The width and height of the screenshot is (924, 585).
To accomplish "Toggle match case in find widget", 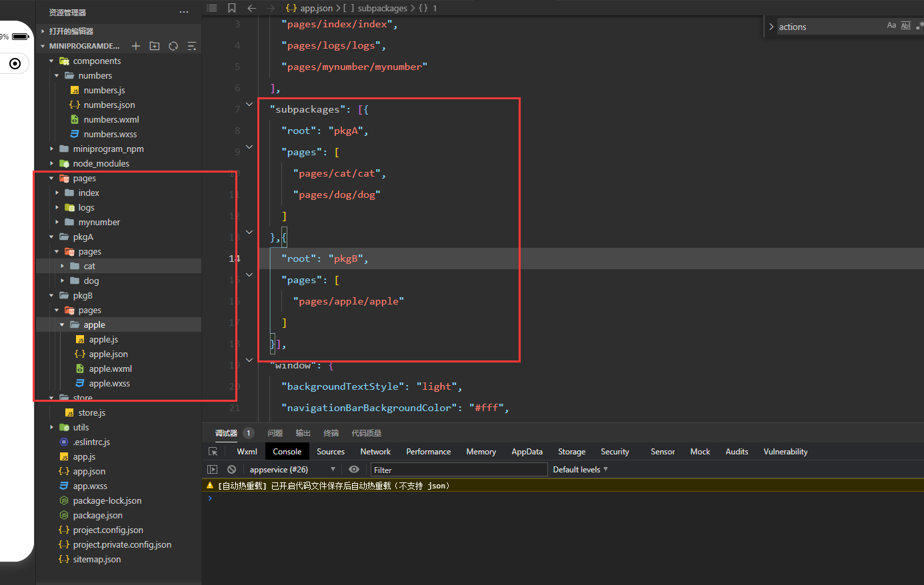I will [x=891, y=25].
